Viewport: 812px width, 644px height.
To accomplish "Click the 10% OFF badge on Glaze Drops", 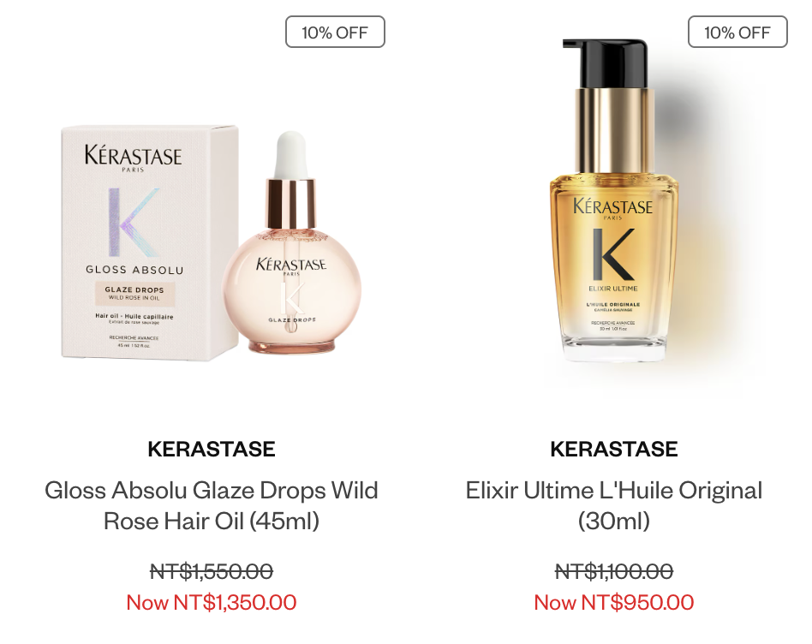I will [335, 32].
